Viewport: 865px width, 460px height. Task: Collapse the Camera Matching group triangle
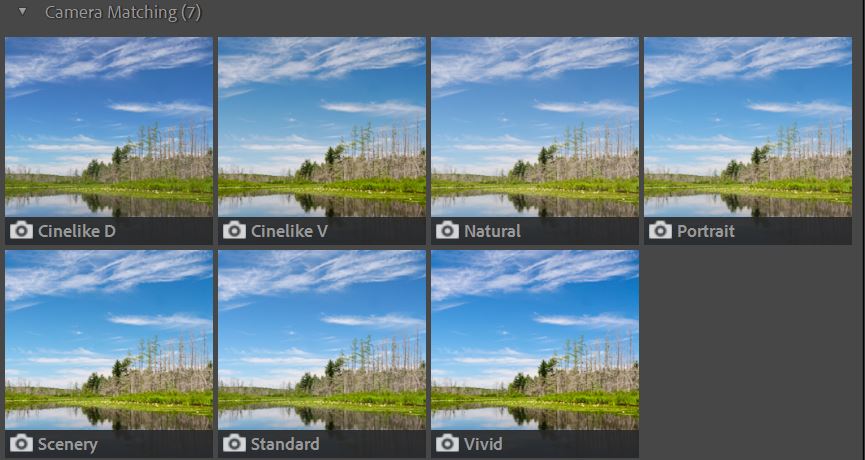pyautogui.click(x=22, y=10)
